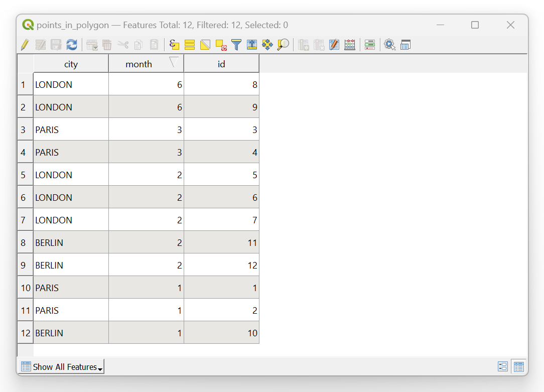The width and height of the screenshot is (544, 392).
Task: Dock the attribute table
Action: pos(405,45)
